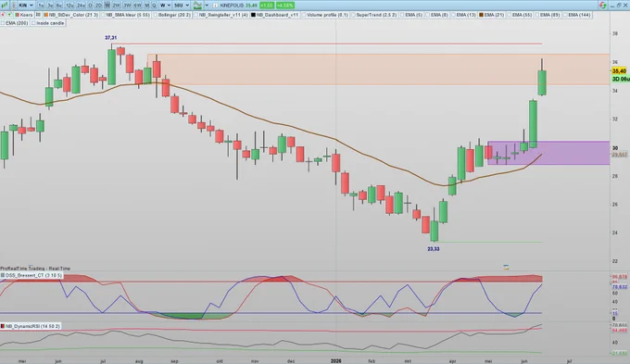Restore the chart window size

pos(619,6)
